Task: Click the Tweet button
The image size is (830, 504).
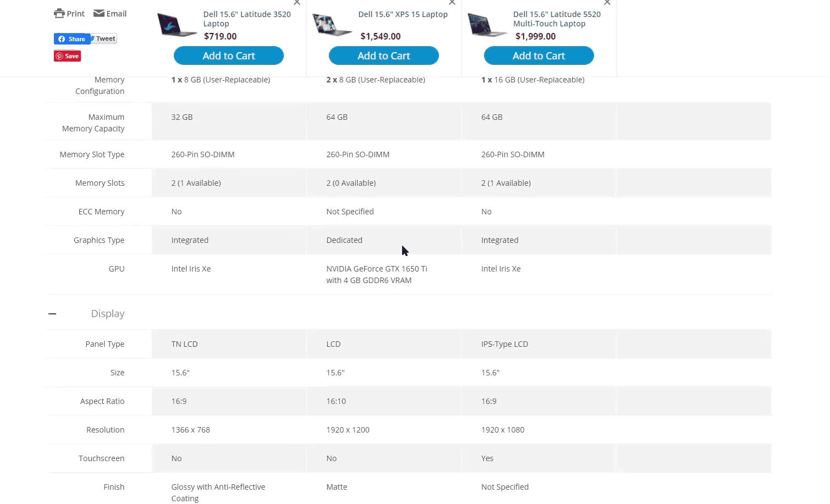Action: point(104,38)
